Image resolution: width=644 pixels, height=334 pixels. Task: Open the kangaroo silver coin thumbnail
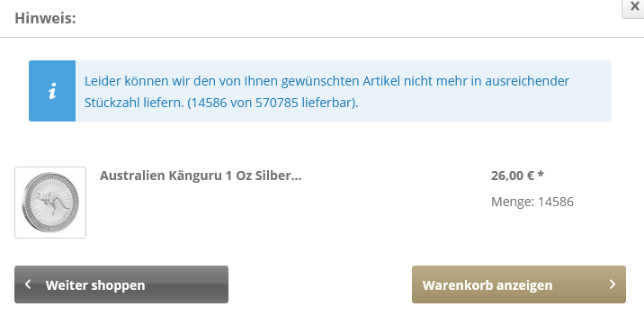tap(50, 203)
